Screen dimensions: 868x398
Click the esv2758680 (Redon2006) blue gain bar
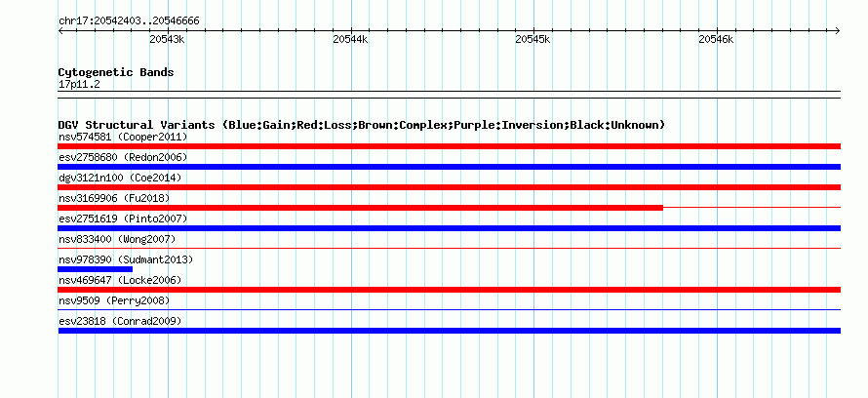coord(449,167)
